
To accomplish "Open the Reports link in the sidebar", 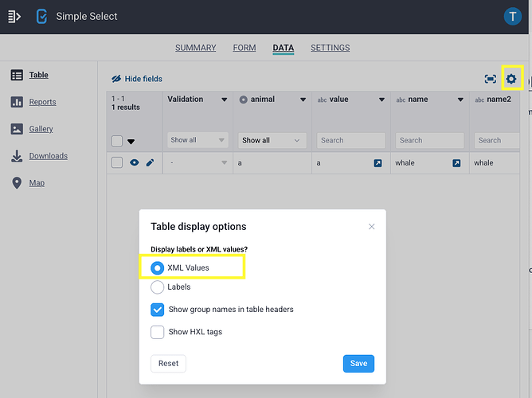I will [42, 102].
